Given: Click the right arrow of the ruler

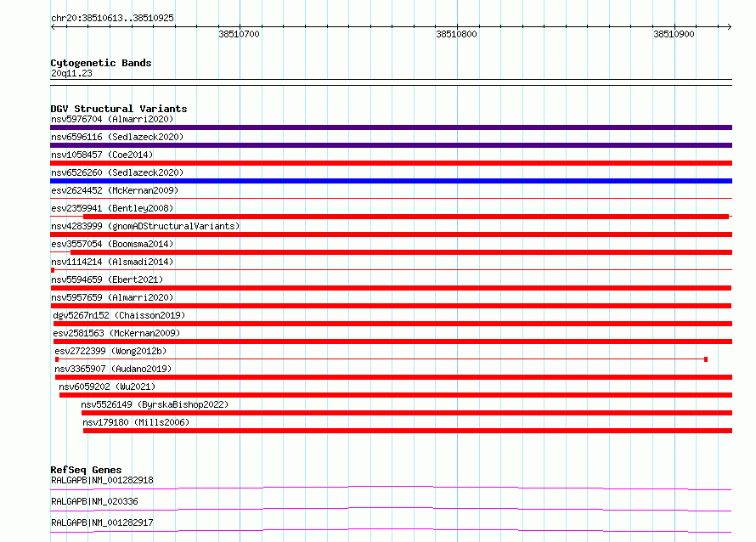Looking at the screenshot, I should (x=730, y=26).
